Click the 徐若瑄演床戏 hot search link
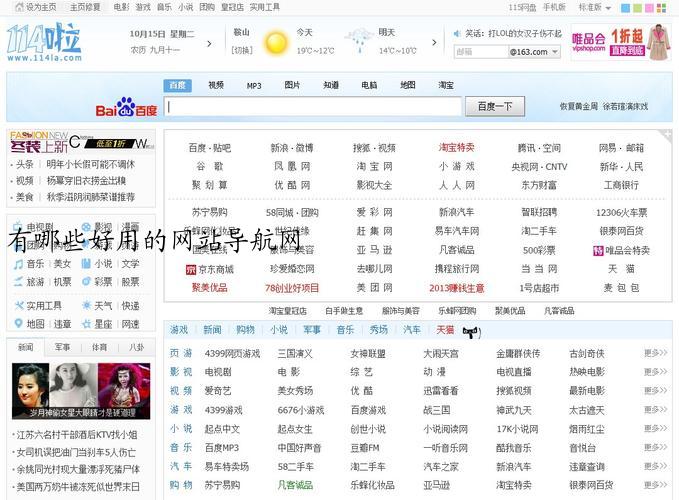The image size is (679, 500). [x=625, y=106]
